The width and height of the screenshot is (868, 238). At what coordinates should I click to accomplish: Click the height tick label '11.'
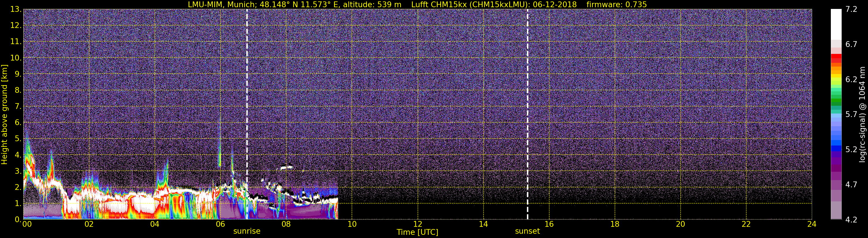(16, 42)
